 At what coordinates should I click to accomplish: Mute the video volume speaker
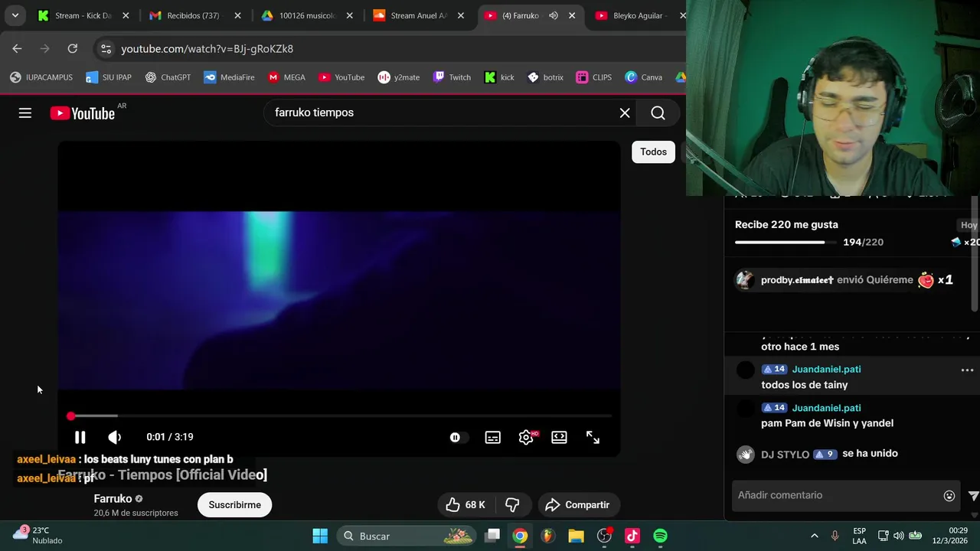point(114,437)
